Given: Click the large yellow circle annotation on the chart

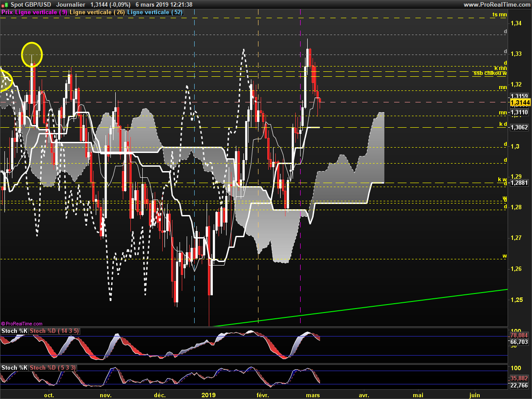Looking at the screenshot, I should pyautogui.click(x=32, y=54).
